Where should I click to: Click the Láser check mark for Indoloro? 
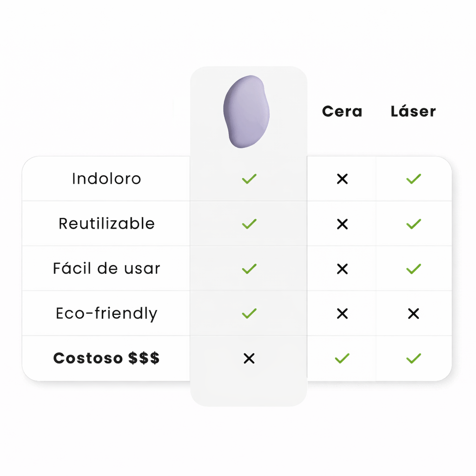coord(413,178)
